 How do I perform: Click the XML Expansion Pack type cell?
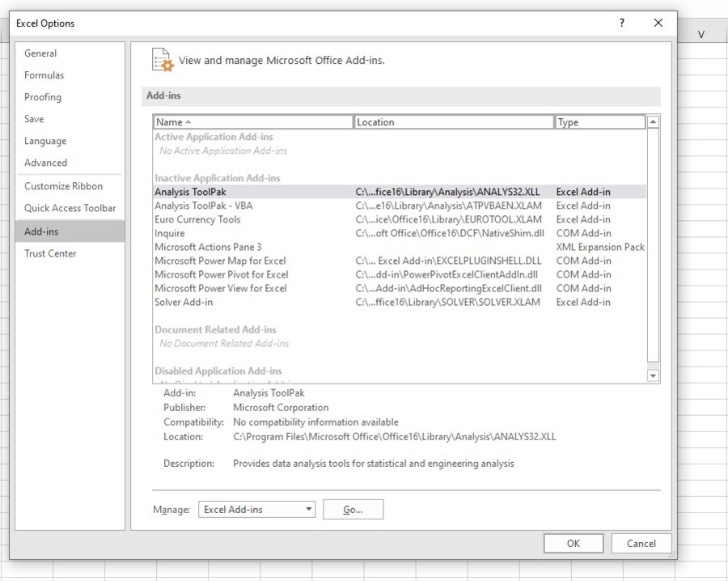600,247
